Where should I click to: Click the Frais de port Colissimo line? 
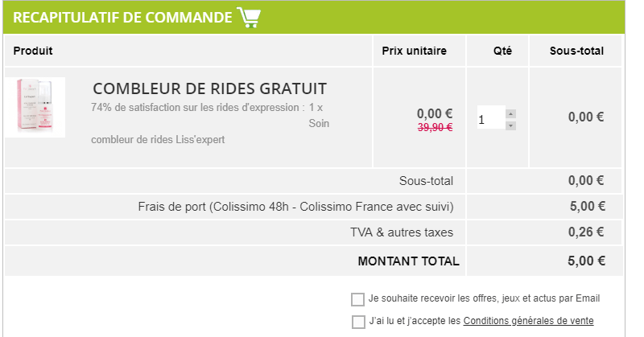295,207
